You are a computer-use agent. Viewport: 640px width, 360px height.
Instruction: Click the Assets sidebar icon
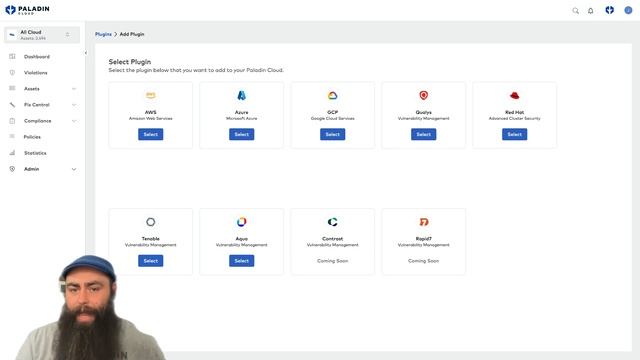[x=12, y=88]
